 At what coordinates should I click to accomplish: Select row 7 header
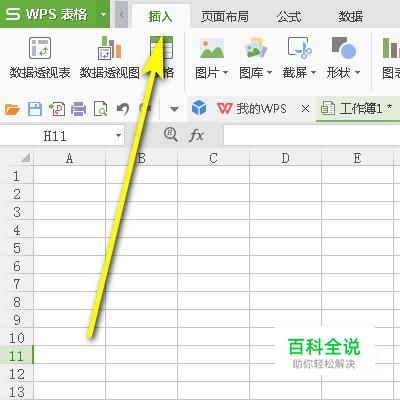(x=16, y=284)
